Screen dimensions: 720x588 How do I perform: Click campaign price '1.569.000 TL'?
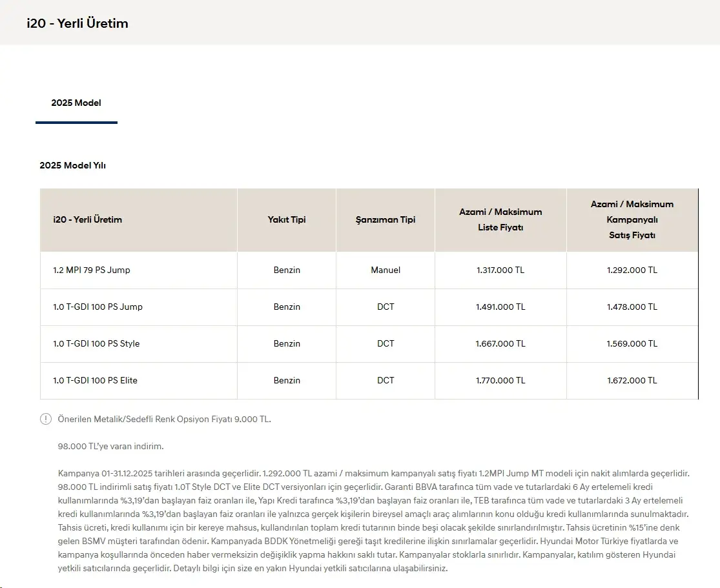click(x=632, y=343)
